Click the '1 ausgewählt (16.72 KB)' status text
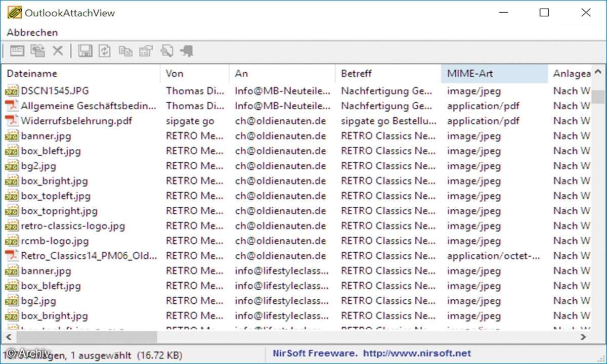This screenshot has width=607, height=364. click(x=126, y=355)
